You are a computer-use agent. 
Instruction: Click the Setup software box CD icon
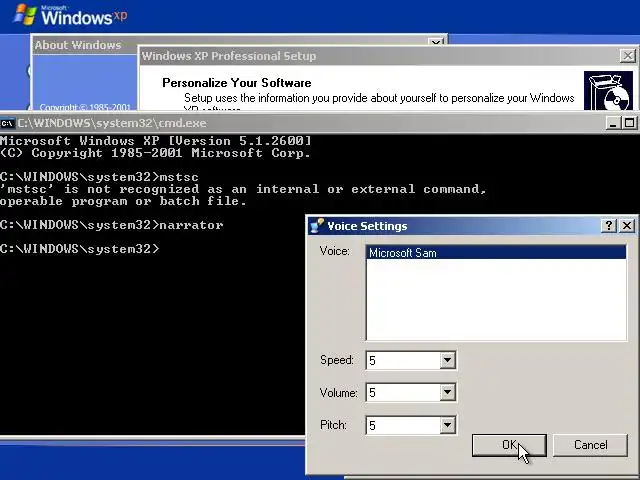[x=608, y=91]
